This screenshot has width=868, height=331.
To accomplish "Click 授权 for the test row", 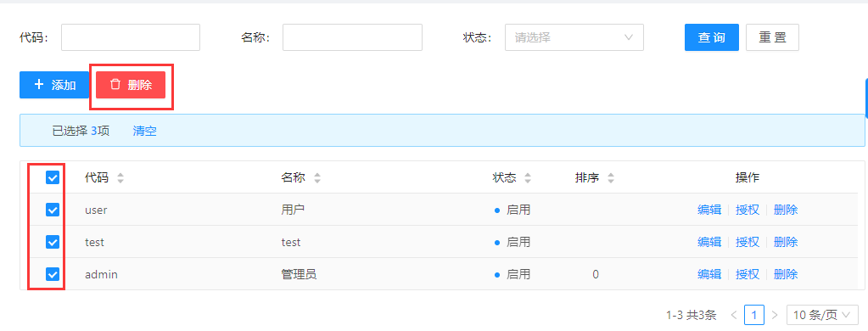I will [748, 242].
